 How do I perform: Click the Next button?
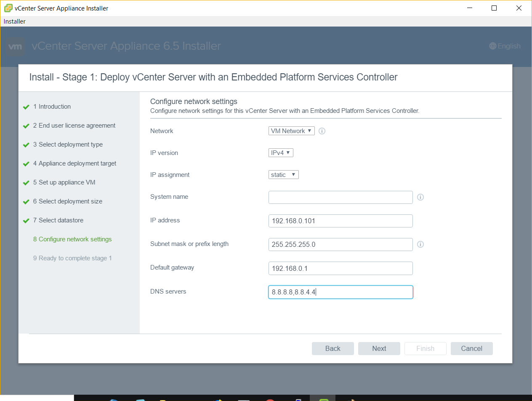[x=379, y=348]
